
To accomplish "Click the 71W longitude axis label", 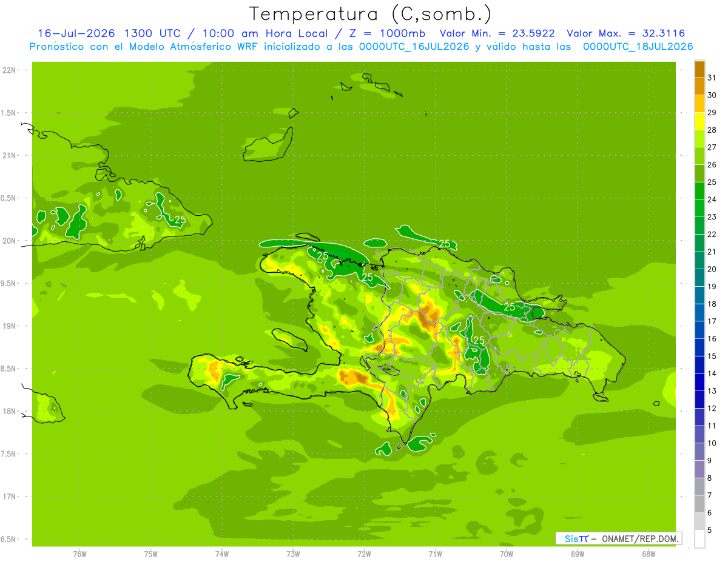I will pyautogui.click(x=435, y=554).
